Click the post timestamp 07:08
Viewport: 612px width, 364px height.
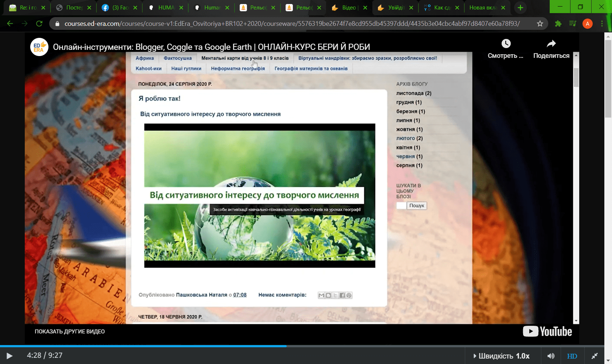coord(240,295)
